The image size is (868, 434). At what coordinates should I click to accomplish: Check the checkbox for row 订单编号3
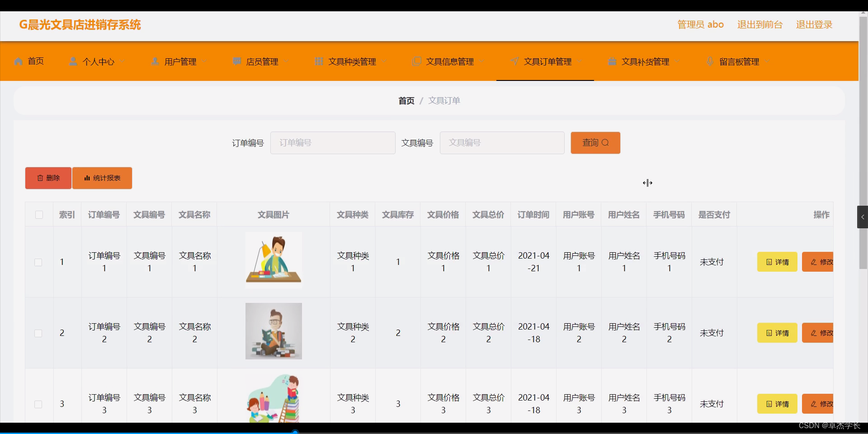pos(38,404)
